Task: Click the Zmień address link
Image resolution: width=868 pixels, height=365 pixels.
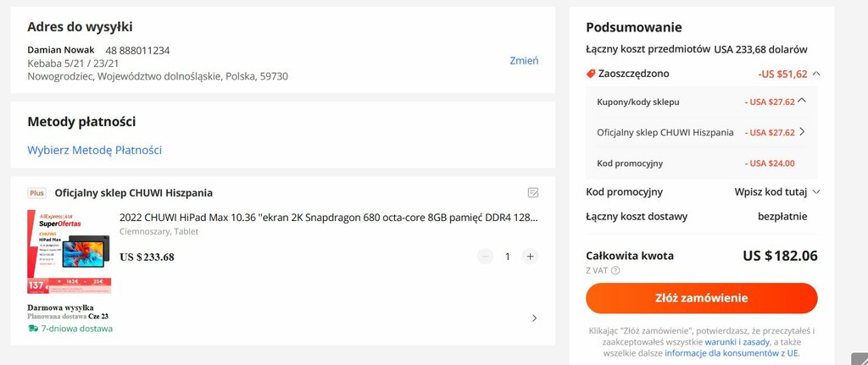Action: pos(524,61)
